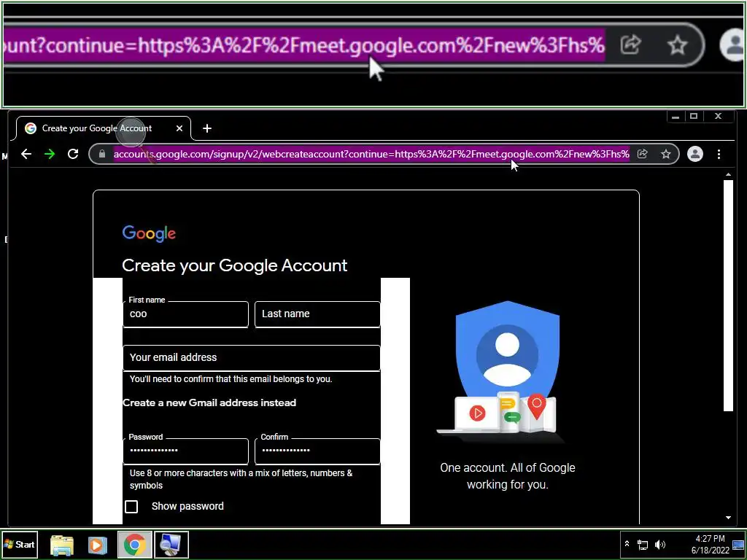
Task: Click Create a new Gmail address instead
Action: (209, 402)
